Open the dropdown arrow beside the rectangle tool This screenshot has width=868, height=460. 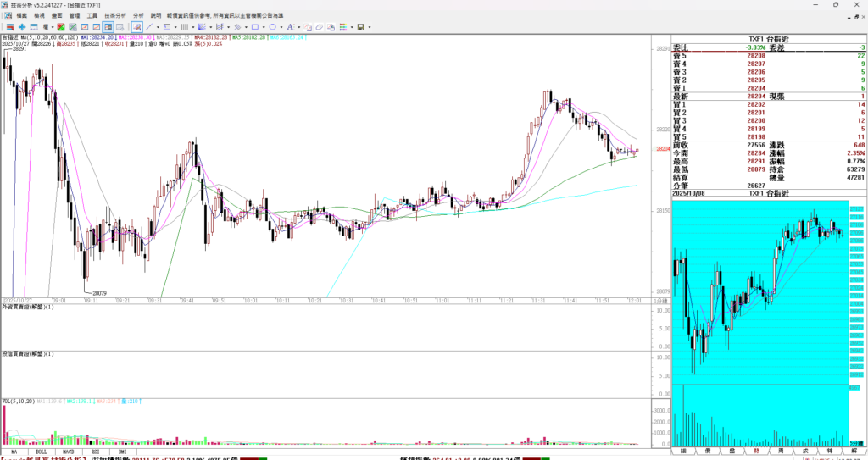(x=264, y=27)
